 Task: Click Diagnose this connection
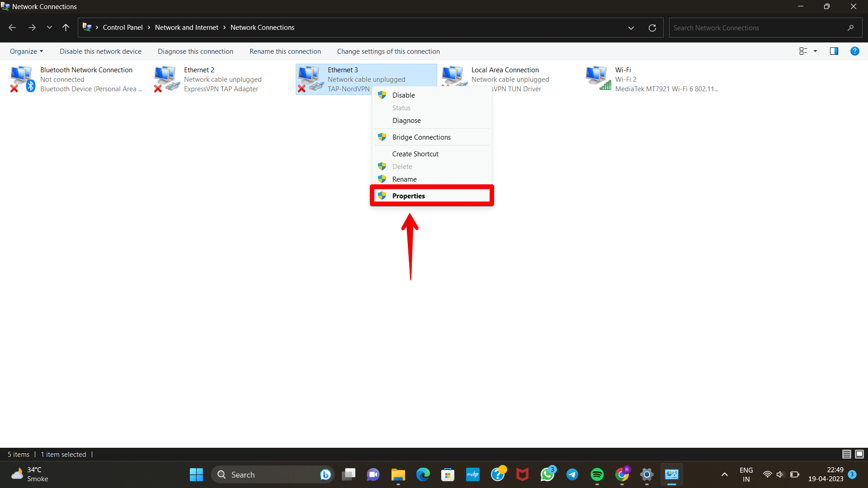click(195, 51)
